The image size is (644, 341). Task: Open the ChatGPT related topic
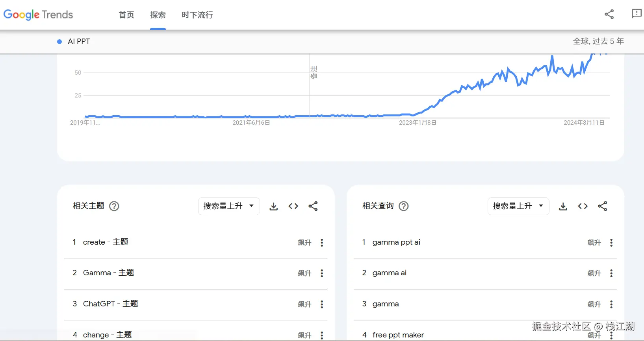(110, 304)
